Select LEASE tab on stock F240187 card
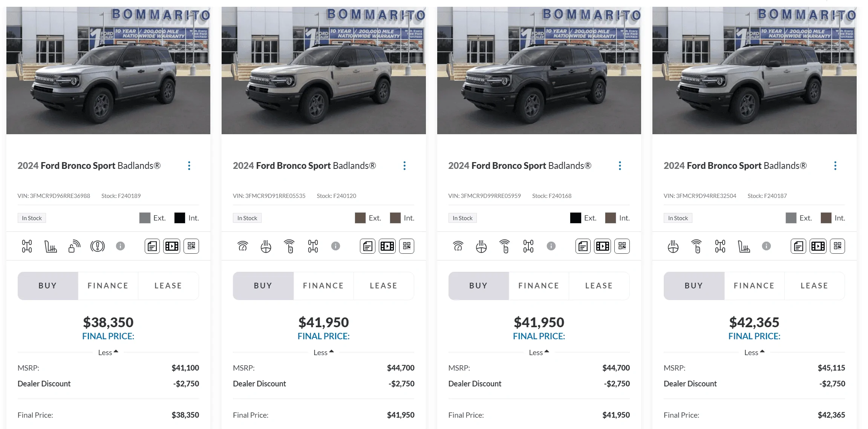Viewport: 868px width, 429px height. pos(814,286)
